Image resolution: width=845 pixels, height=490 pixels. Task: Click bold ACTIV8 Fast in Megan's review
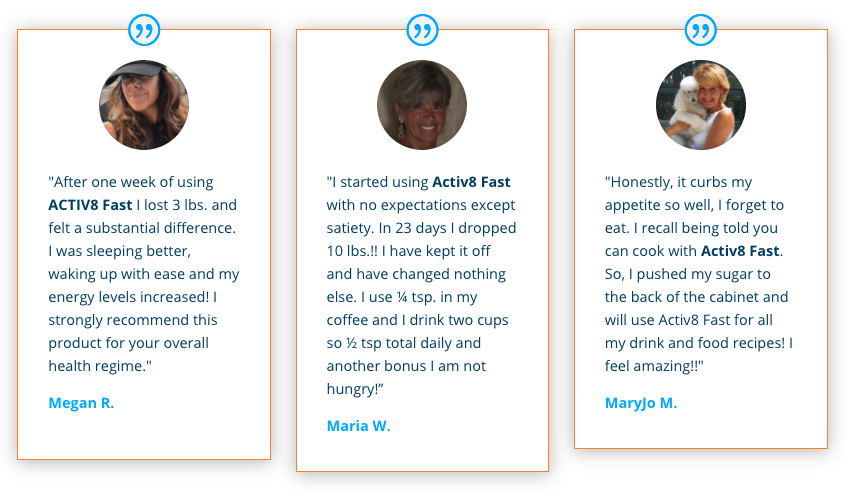tap(90, 205)
